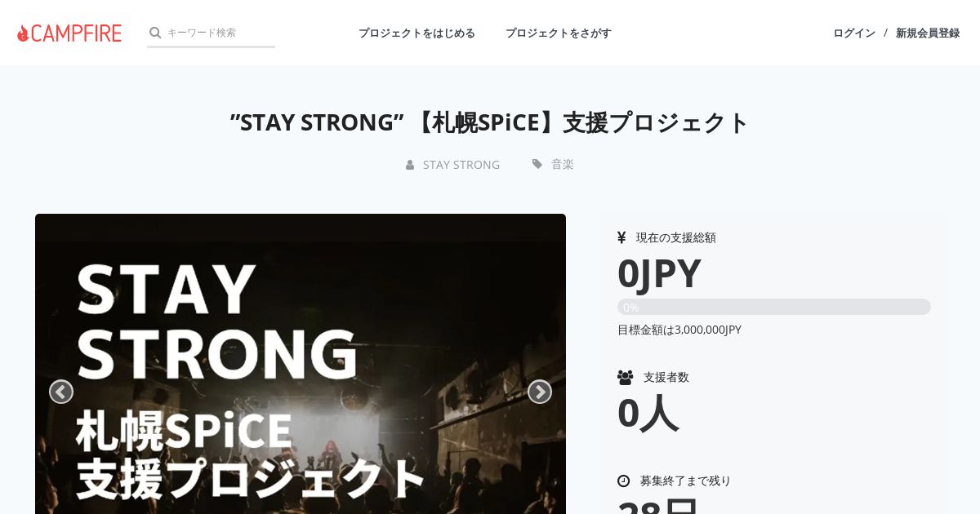980x514 pixels.
Task: Click the STAY STRONG project main image
Action: pyautogui.click(x=301, y=364)
